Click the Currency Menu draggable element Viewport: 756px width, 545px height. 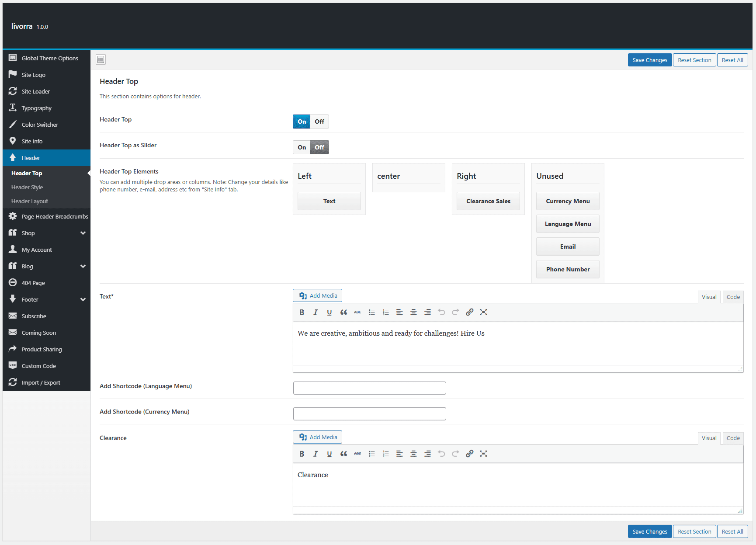568,201
